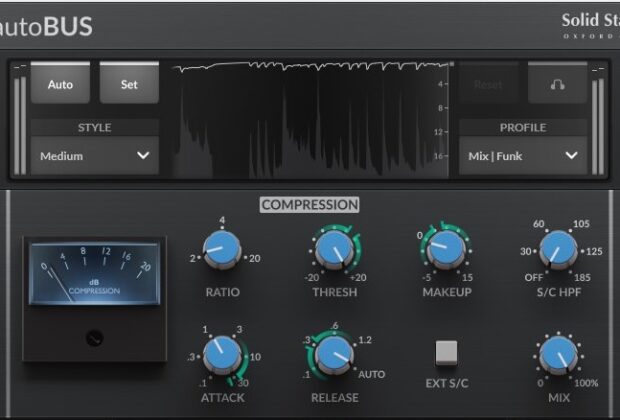
Task: Click the MIX knob
Action: click(x=558, y=354)
